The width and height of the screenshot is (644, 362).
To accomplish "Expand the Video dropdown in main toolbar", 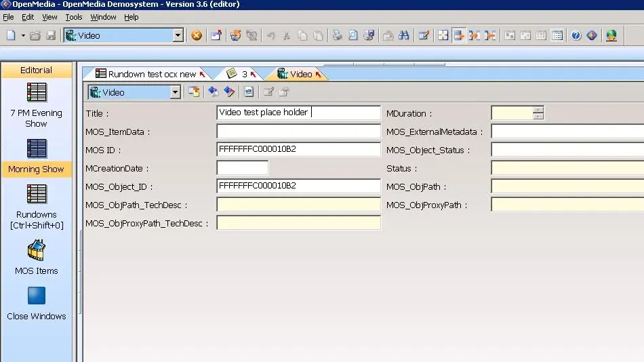I will click(178, 35).
